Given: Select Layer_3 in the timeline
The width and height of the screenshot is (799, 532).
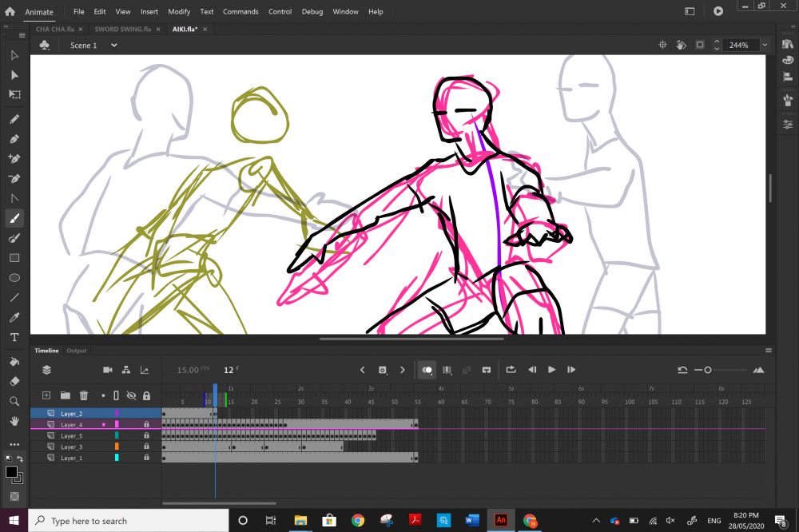Looking at the screenshot, I should pyautogui.click(x=72, y=447).
